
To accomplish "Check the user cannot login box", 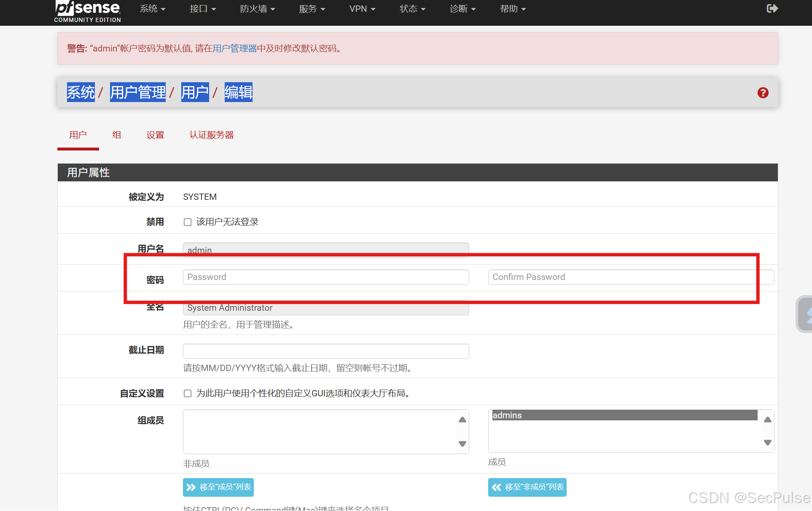I will point(188,222).
